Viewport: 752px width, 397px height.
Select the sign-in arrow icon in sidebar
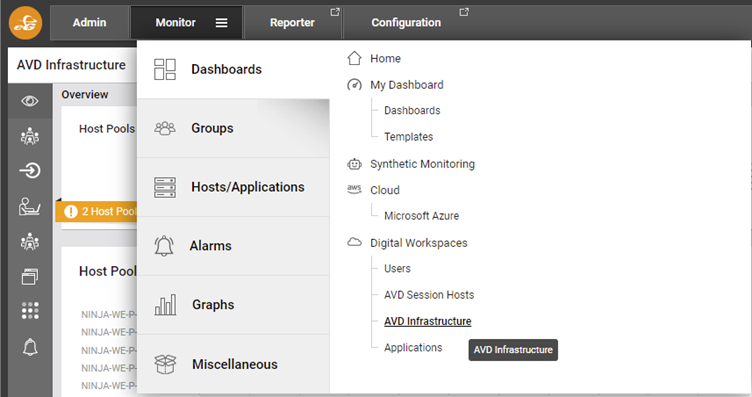tap(30, 170)
